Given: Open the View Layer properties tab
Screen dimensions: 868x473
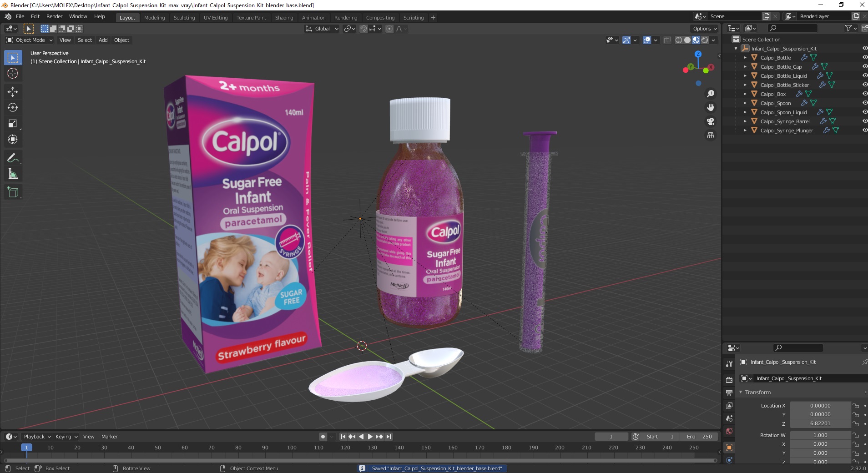Looking at the screenshot, I should [x=729, y=405].
